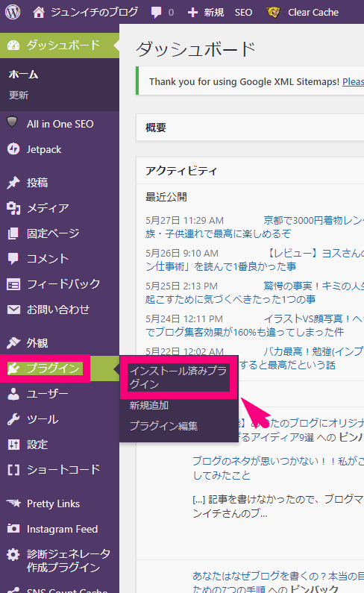
Task: Open ユーザー menu
Action: tap(47, 394)
